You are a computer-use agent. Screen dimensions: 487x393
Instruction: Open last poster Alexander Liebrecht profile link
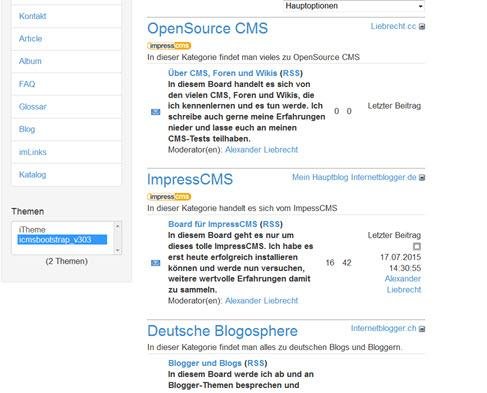point(403,284)
